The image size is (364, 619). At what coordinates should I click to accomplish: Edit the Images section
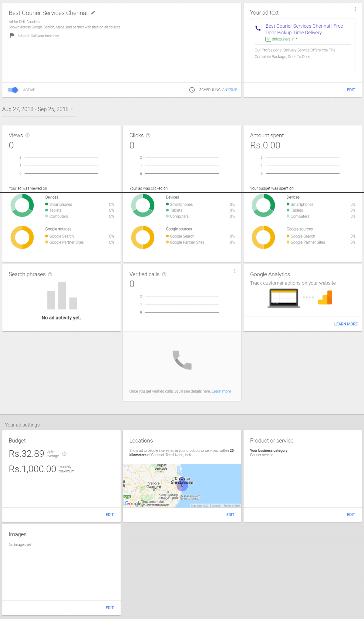tap(110, 608)
